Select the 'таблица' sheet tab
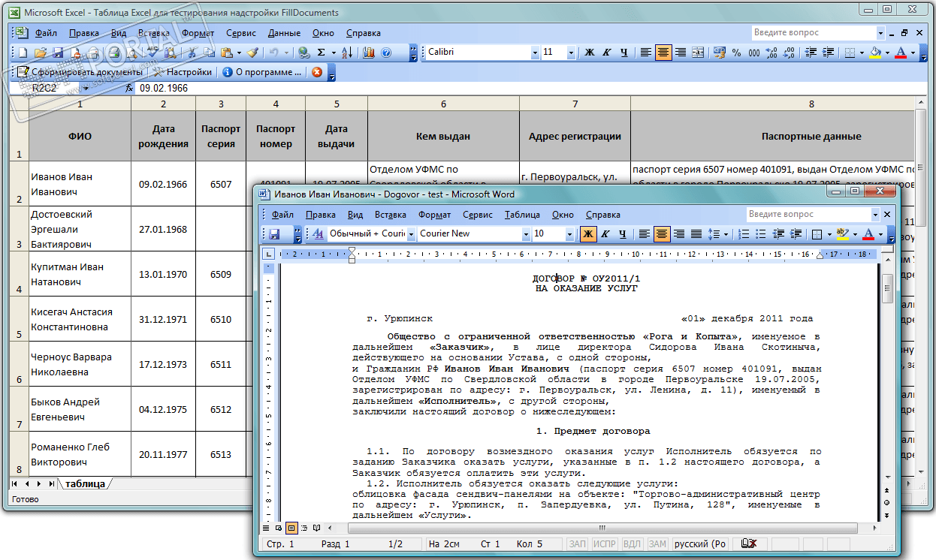The height and width of the screenshot is (560, 936). [85, 483]
